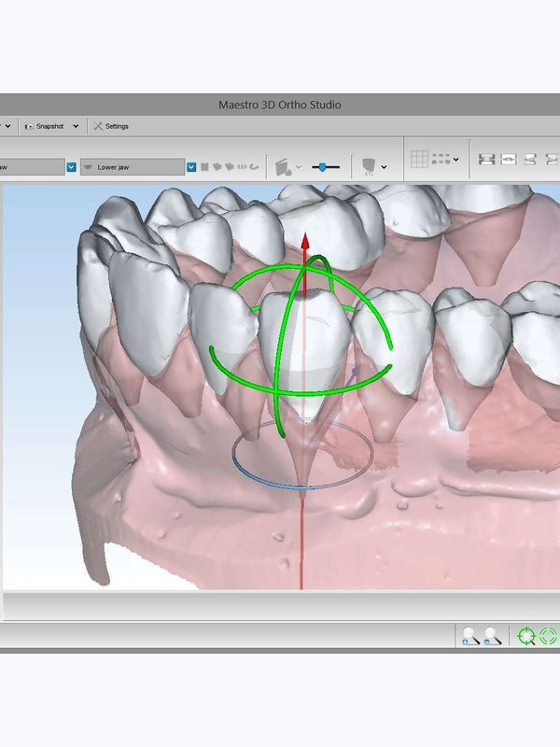Open the Lower jaw dropdown arrow
The image size is (560, 747).
[x=191, y=167]
